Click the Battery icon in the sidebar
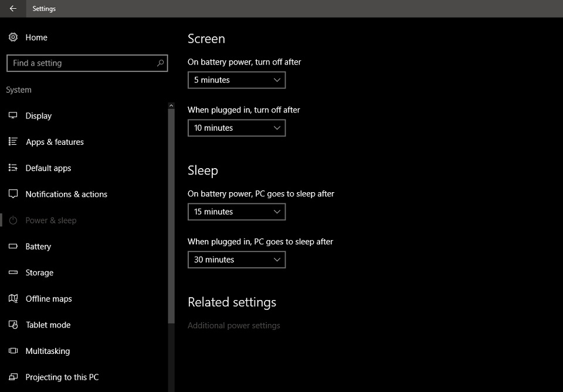 click(13, 246)
